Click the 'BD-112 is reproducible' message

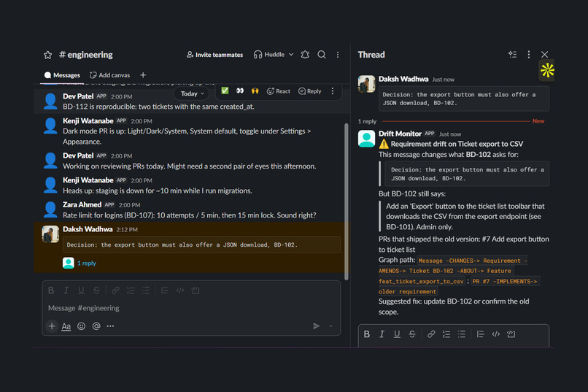click(158, 107)
